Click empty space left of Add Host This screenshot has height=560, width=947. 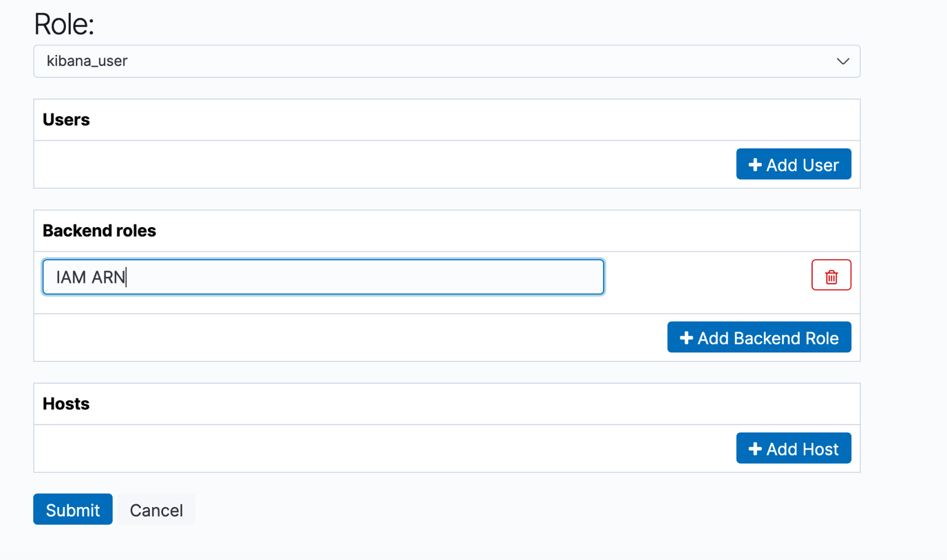coord(385,448)
